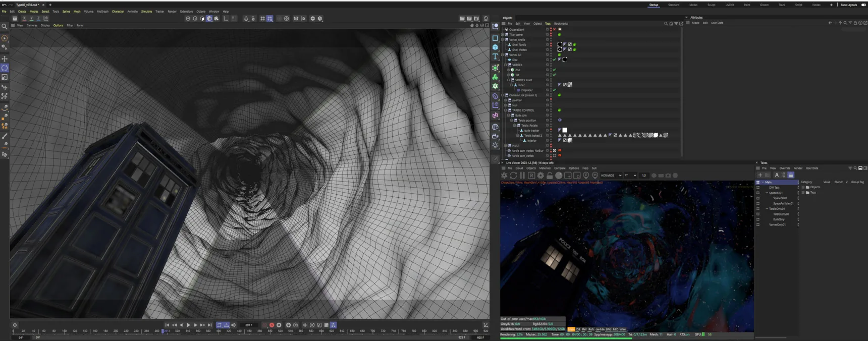This screenshot has width=868, height=341.
Task: Expand the TARDIS CONTROL object hierarchy
Action: 506,110
